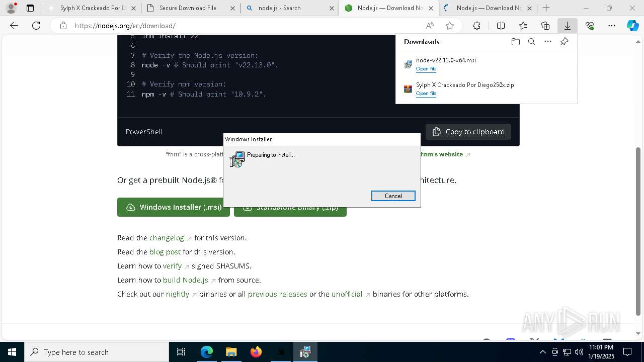Open a new tab with plus button
The image size is (644, 362).
[546, 8]
